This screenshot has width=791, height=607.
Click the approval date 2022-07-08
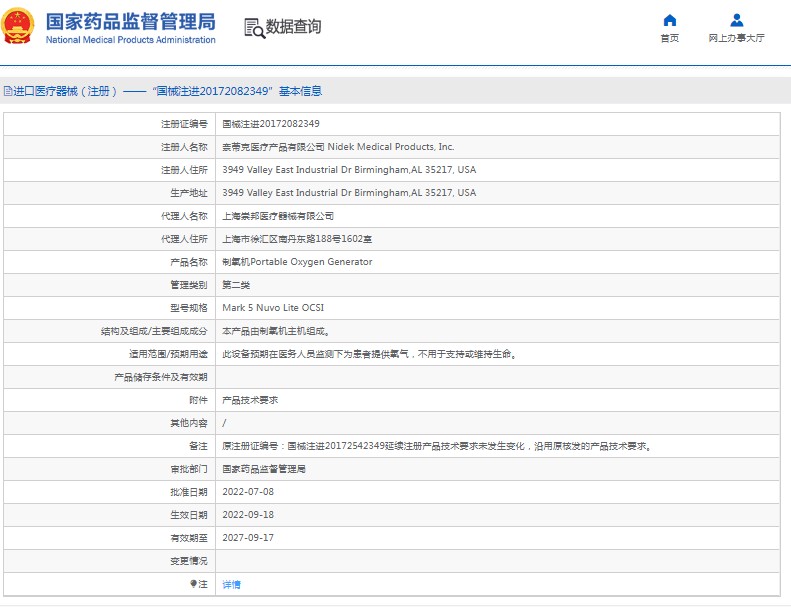(247, 492)
